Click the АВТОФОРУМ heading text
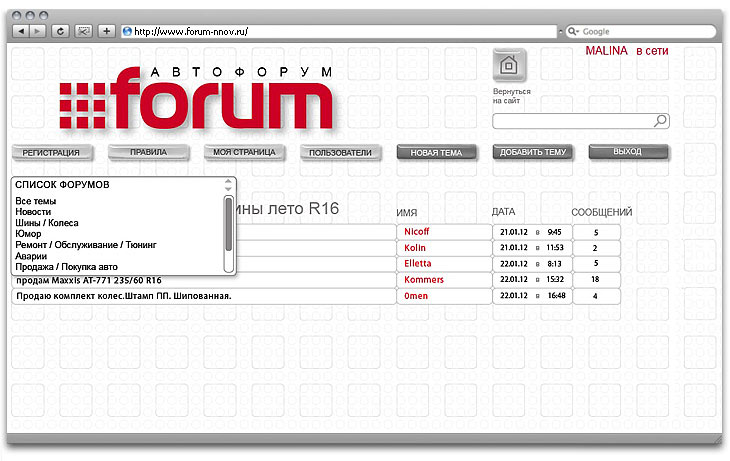The height and width of the screenshot is (461, 730). point(242,72)
